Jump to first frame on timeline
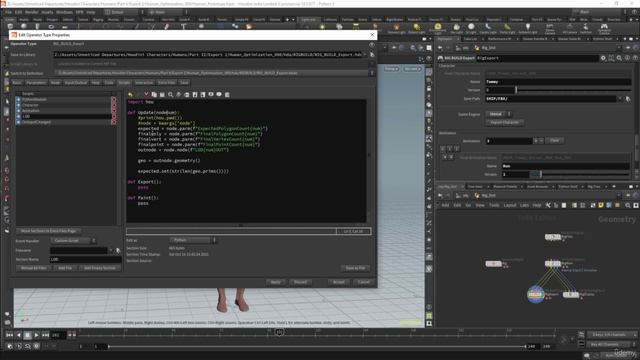The width and height of the screenshot is (640, 360). point(9,335)
